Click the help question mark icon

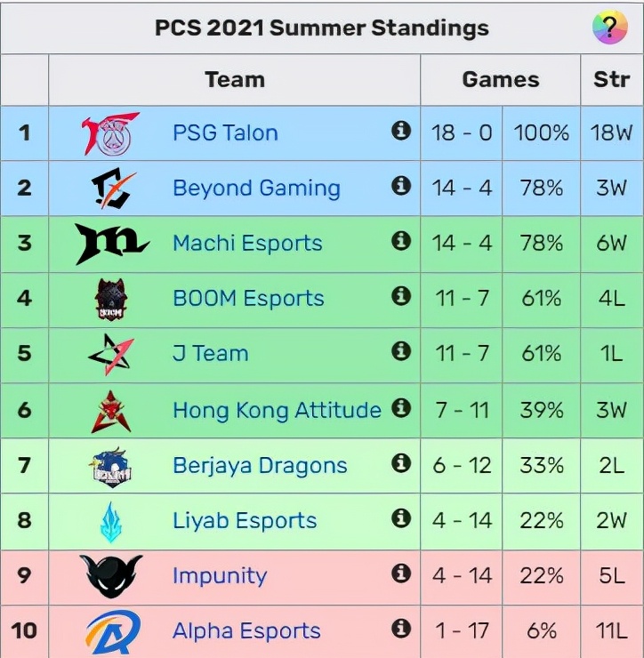click(610, 28)
